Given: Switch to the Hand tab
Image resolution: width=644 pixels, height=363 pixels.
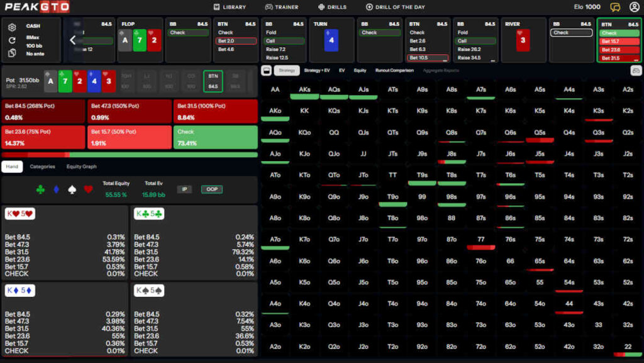Looking at the screenshot, I should (x=12, y=167).
